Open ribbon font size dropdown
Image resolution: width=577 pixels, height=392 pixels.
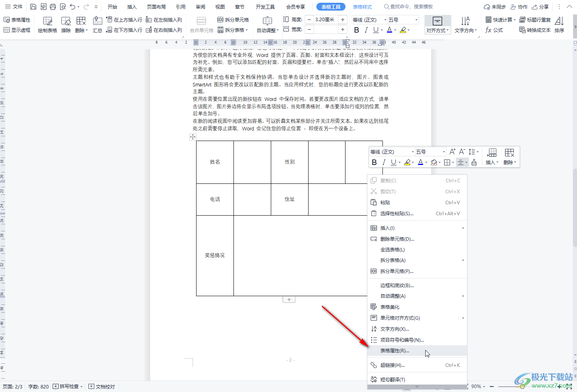click(x=416, y=20)
